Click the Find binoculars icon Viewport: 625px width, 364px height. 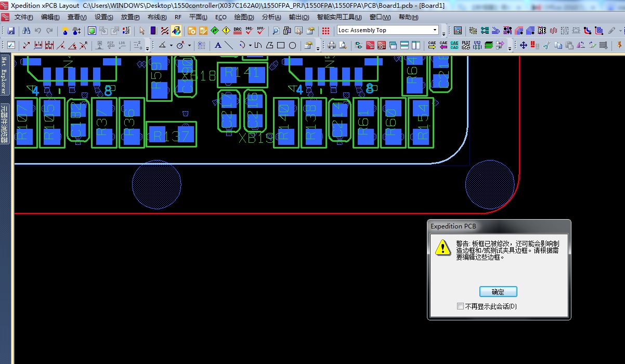27,31
